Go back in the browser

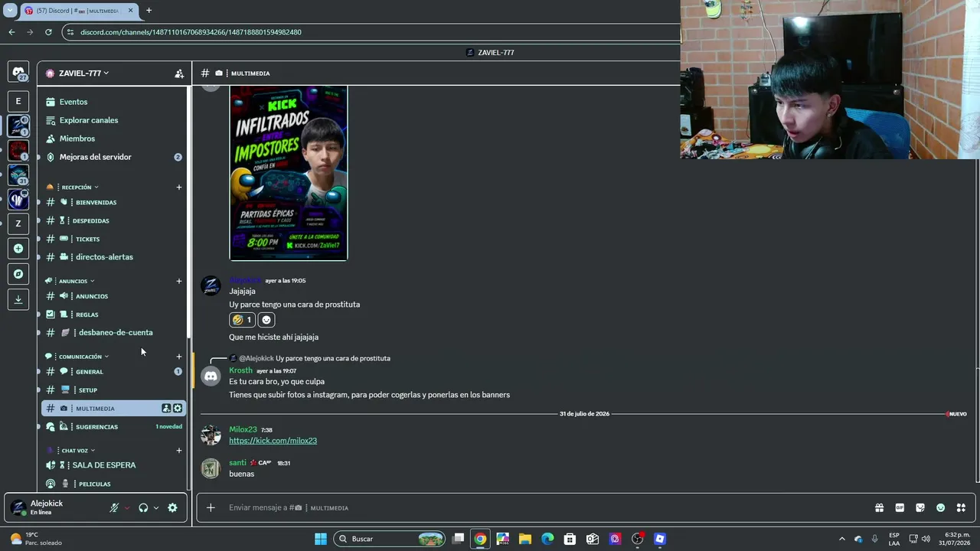click(x=11, y=32)
